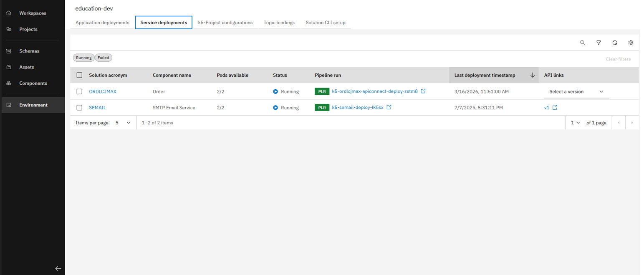
Task: Select the SEMAIL row checkbox
Action: [79, 108]
